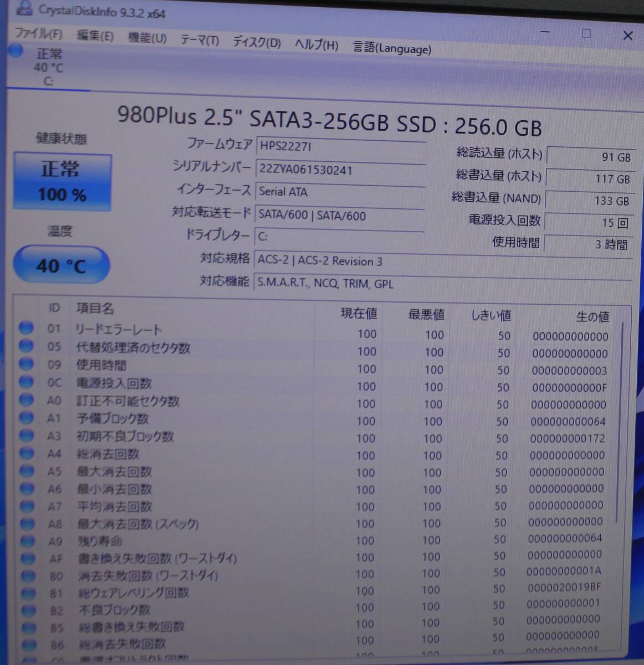644x665 pixels.
Task: Click status icon of row A9 残り寿命
Action: pos(27,540)
